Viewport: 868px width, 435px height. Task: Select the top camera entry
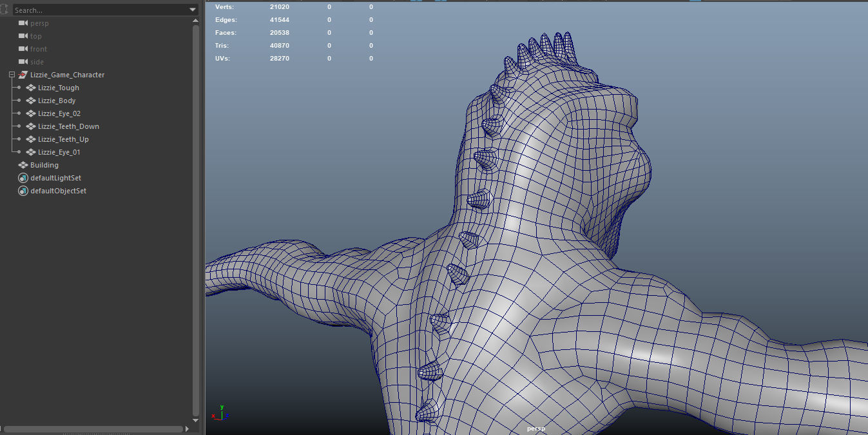click(35, 36)
